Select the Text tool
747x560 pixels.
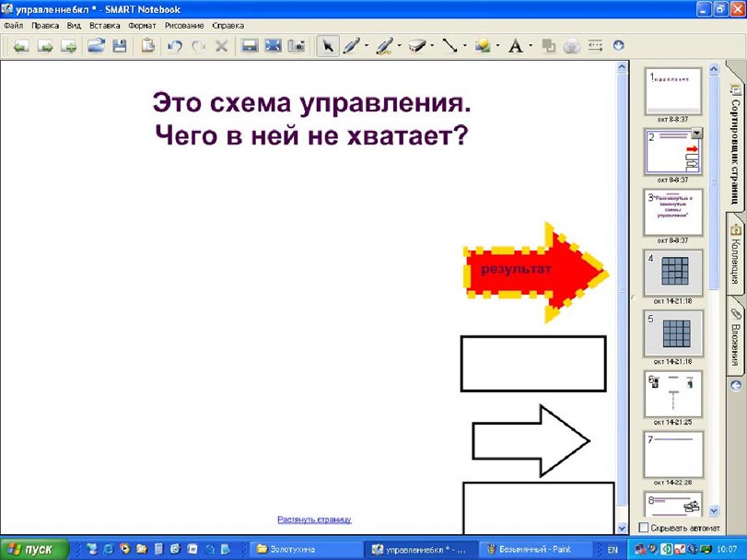tap(515, 45)
